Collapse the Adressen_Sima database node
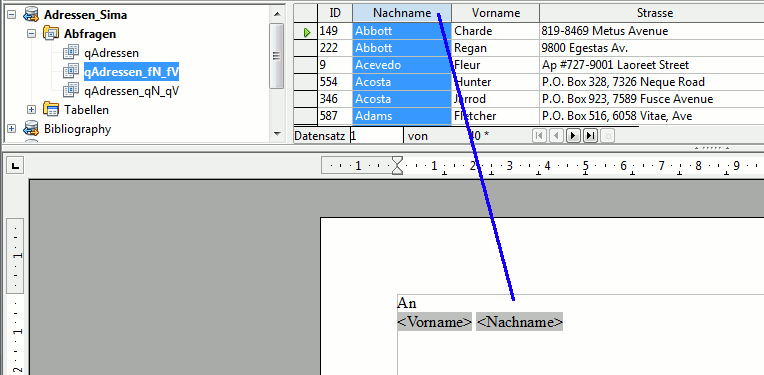Viewport: 764px width, 375px height. point(12,15)
